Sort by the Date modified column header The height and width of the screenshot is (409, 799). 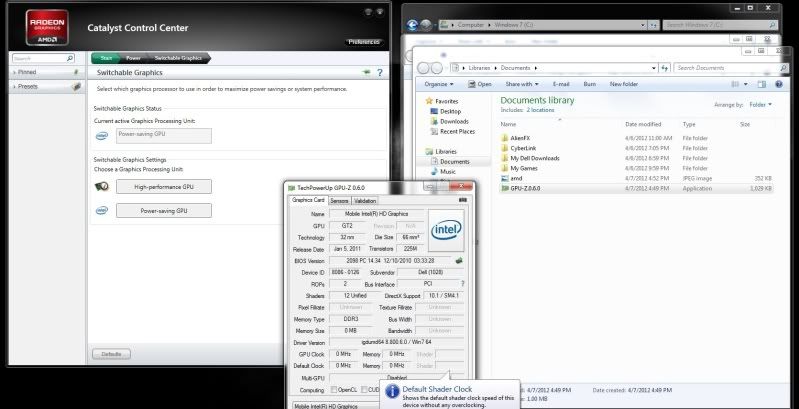pyautogui.click(x=643, y=124)
